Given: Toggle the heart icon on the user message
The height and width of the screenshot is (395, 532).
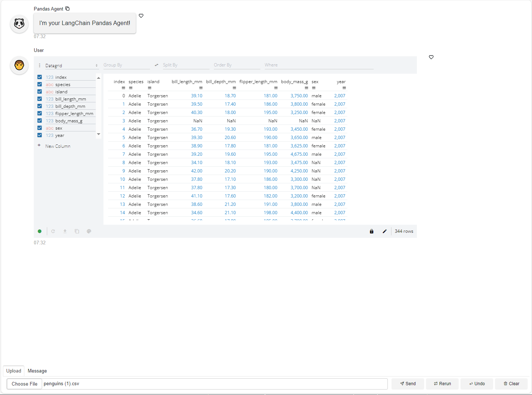Looking at the screenshot, I should click(431, 57).
